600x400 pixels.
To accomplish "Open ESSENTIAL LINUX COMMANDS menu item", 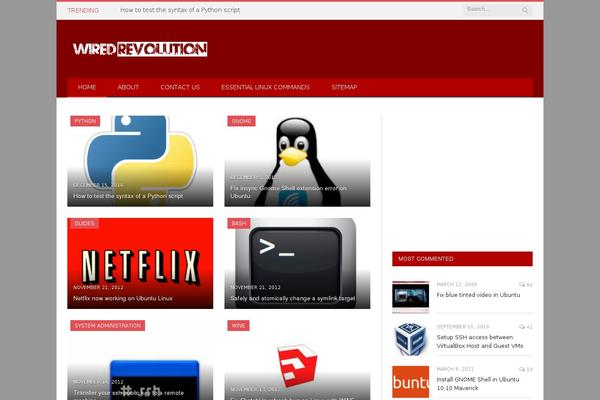I will tap(266, 87).
